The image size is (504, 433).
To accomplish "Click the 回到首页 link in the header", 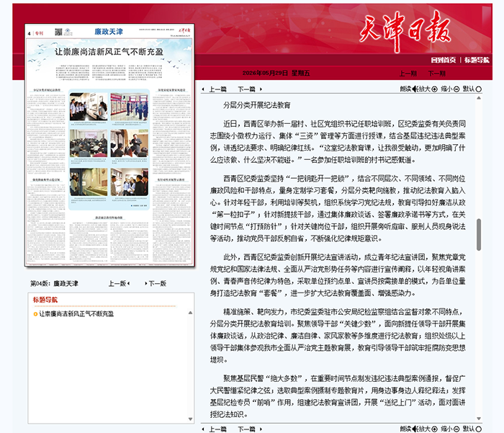I will [x=444, y=60].
